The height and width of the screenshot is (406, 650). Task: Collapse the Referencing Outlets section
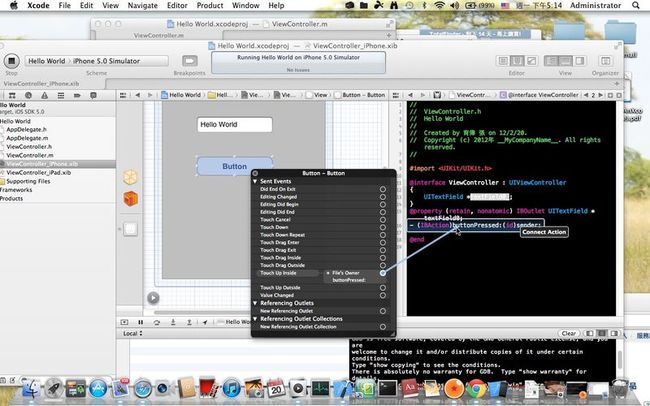point(255,303)
